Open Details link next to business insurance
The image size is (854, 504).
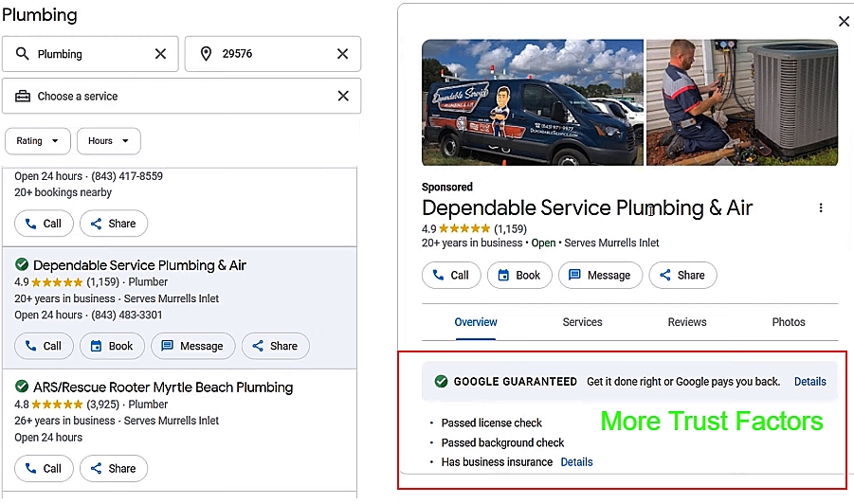576,462
